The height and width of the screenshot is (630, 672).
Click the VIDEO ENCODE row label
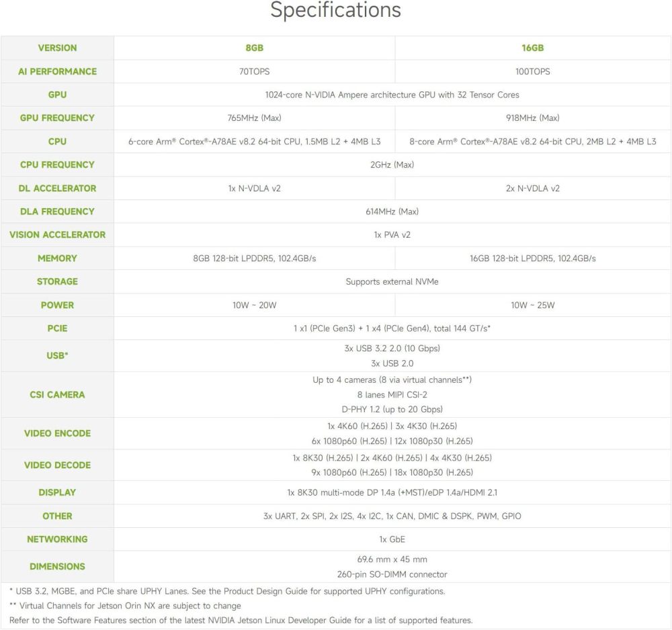tap(57, 433)
